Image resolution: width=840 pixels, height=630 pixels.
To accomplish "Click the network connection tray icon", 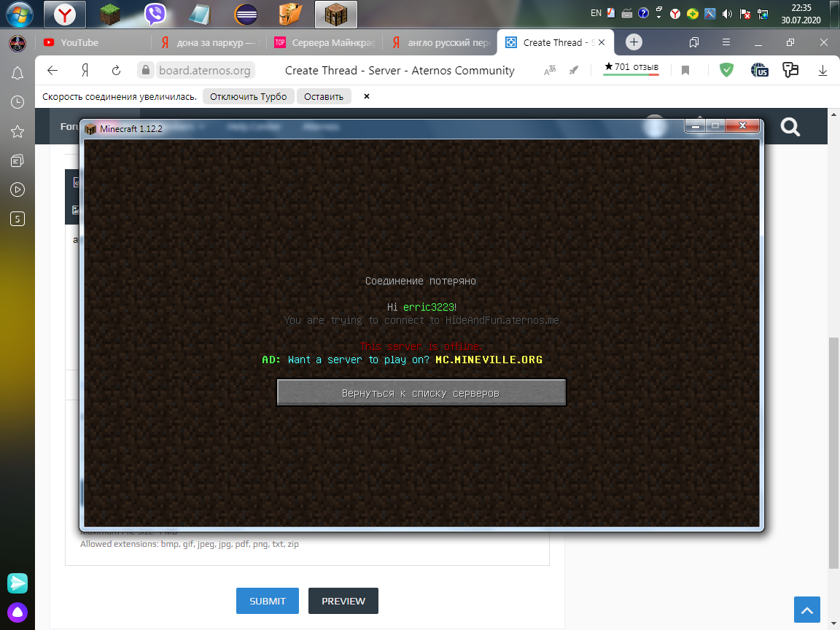I will (763, 14).
